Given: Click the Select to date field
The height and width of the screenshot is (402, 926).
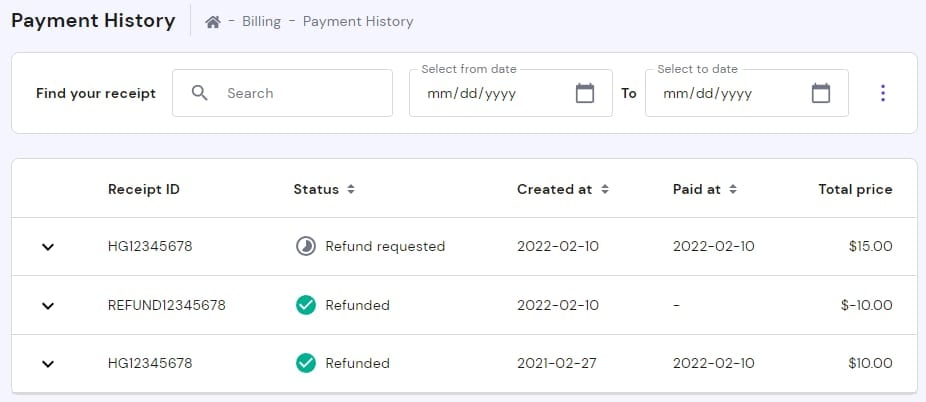Looking at the screenshot, I should [726, 93].
